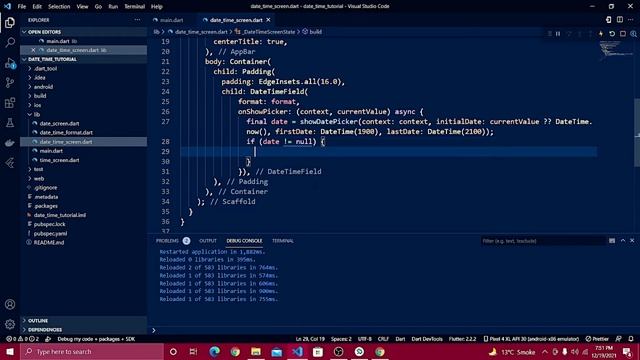Open the Extensions view

click(x=10, y=102)
